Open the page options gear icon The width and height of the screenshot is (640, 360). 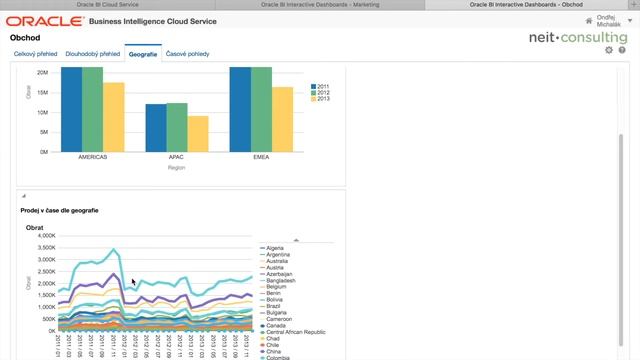[x=609, y=50]
